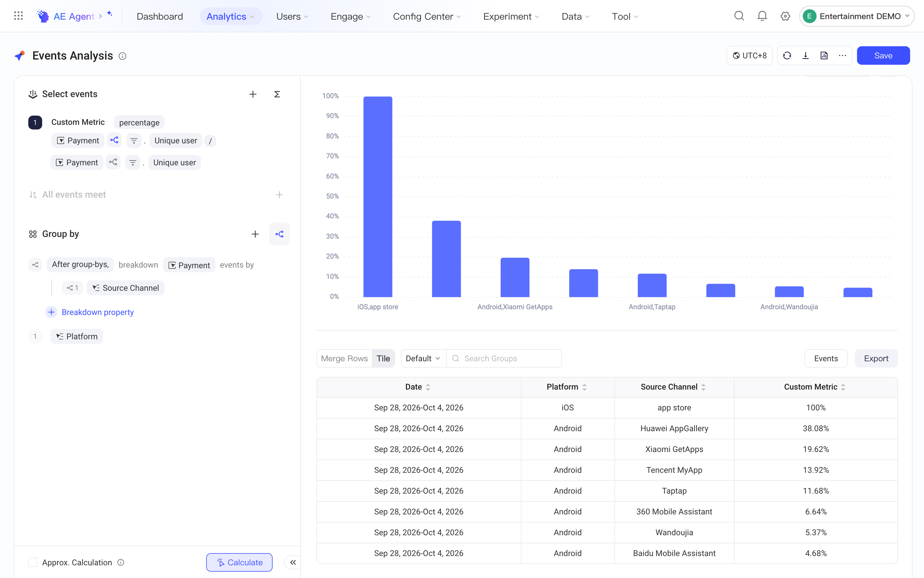
Task: Open the Engage menu
Action: pos(351,16)
